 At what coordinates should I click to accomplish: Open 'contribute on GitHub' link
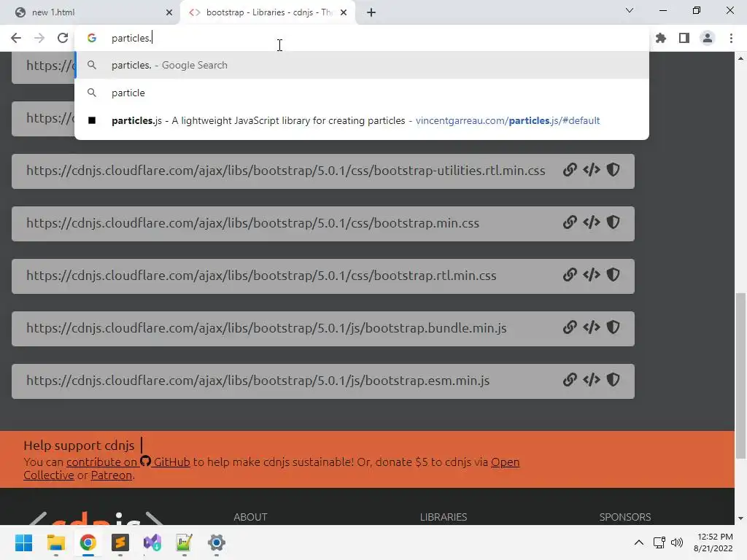[x=128, y=462]
